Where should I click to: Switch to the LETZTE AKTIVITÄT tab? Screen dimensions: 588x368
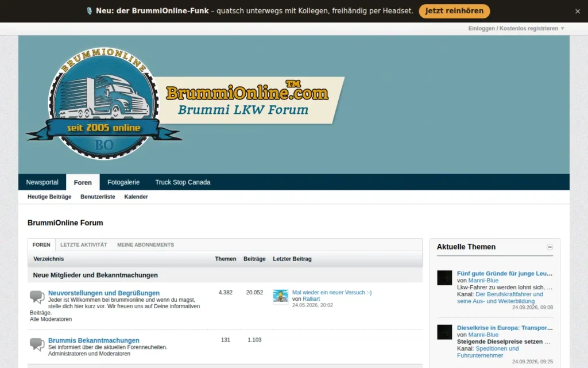pos(84,245)
